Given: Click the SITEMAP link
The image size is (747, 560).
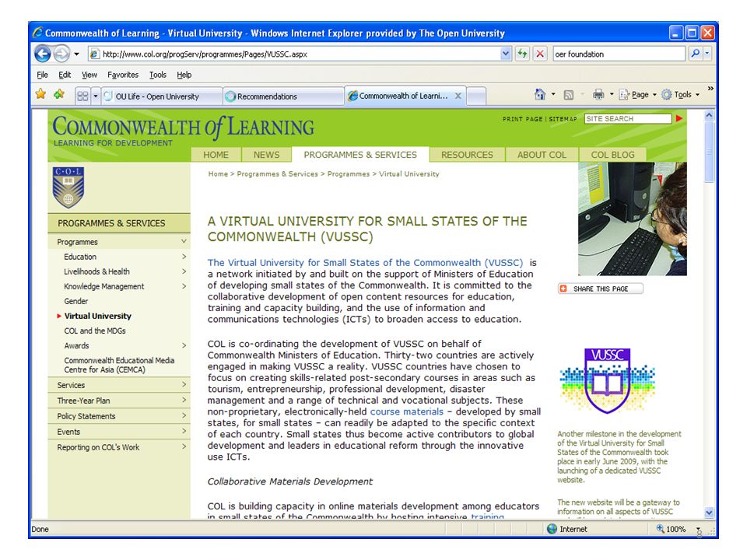Looking at the screenshot, I should click(x=563, y=119).
